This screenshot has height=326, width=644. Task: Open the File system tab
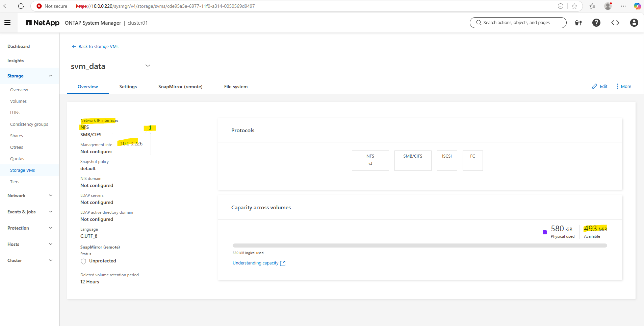[236, 87]
